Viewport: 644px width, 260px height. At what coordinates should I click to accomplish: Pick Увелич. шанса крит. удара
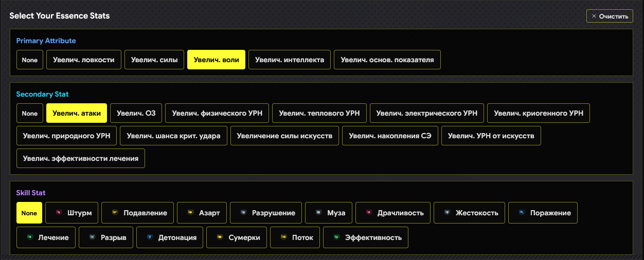[173, 136]
